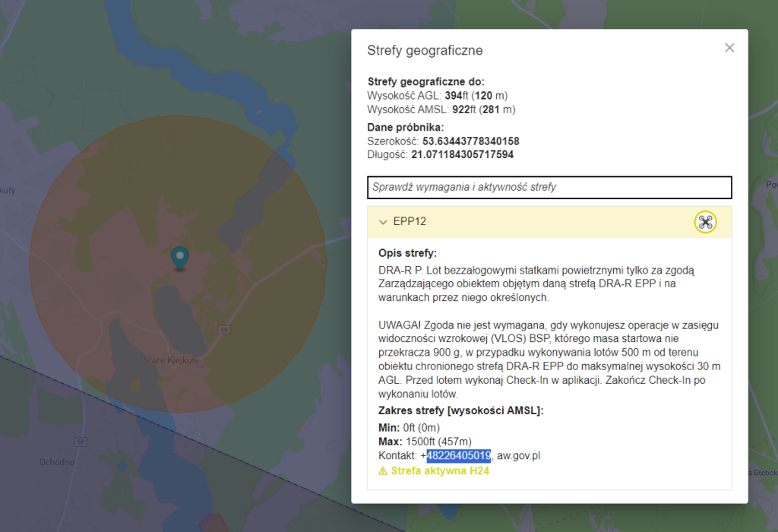Click the 'Zakres strefy [wysokości AMSL]' heading

click(x=460, y=411)
